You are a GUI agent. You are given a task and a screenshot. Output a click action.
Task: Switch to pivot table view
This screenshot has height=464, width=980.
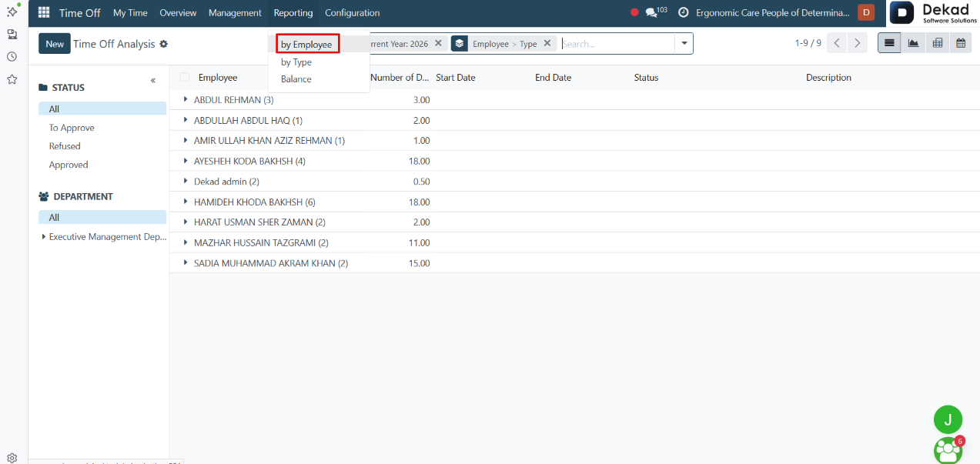(x=937, y=43)
